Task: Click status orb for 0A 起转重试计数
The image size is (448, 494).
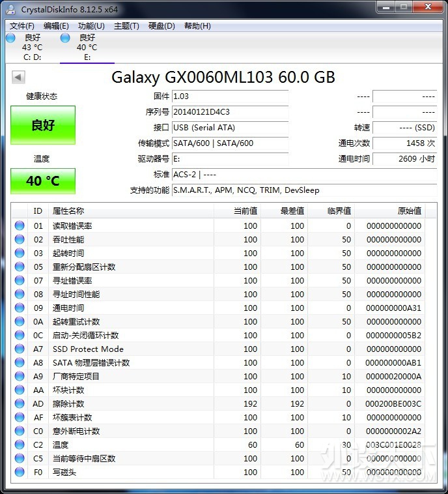Action: 20,321
